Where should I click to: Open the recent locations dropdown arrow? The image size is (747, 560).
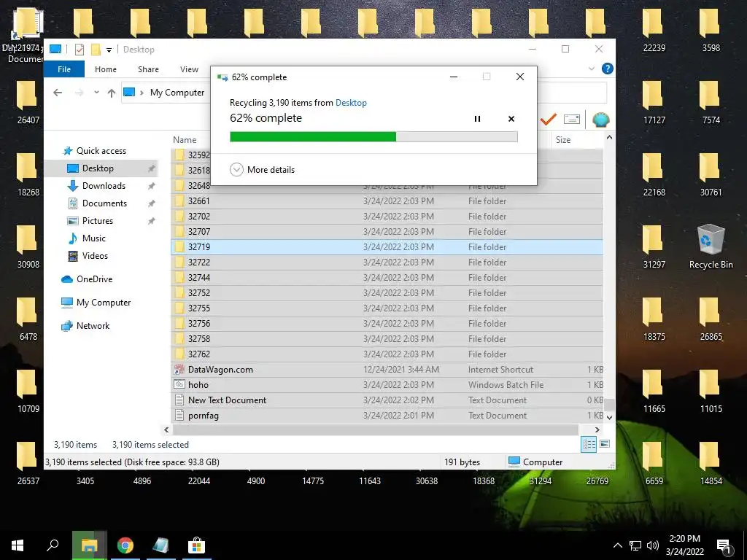click(x=96, y=93)
